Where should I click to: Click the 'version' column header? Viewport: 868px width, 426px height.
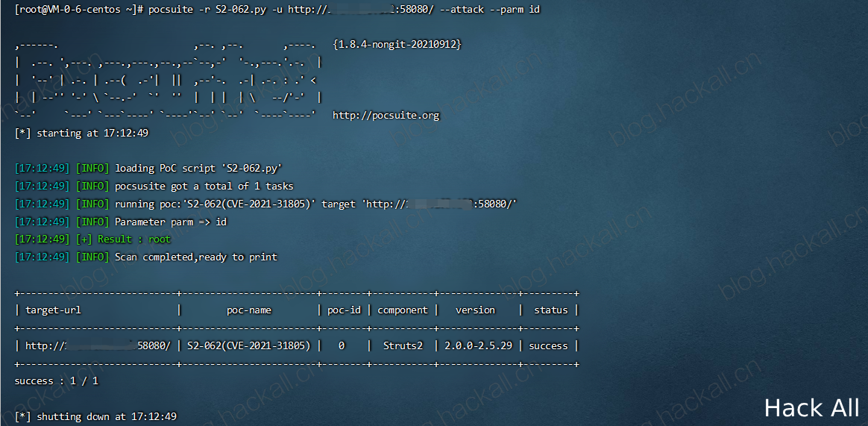point(475,310)
